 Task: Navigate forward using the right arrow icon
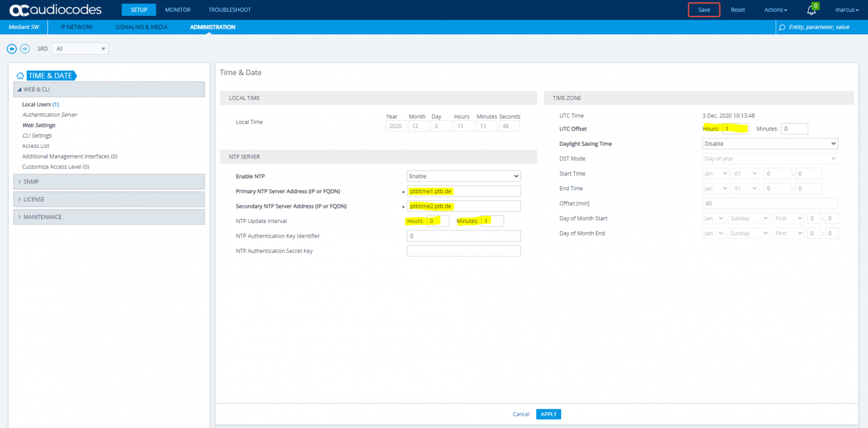(x=25, y=49)
